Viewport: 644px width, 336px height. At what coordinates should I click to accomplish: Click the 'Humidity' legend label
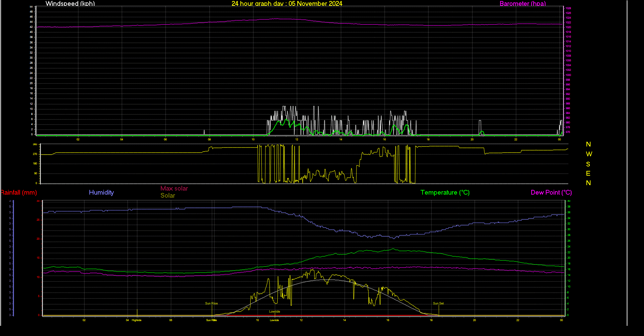pos(101,193)
